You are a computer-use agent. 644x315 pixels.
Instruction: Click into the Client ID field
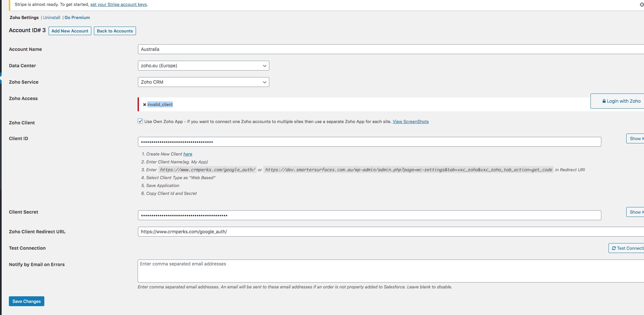click(369, 142)
